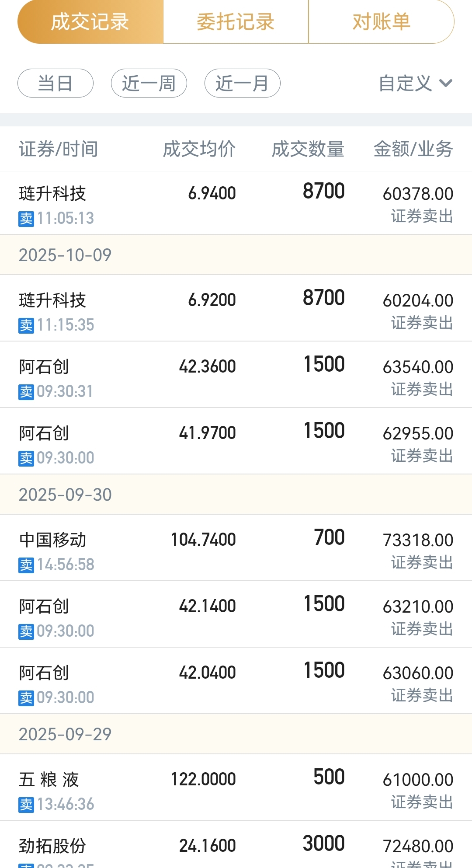Image resolution: width=472 pixels, height=868 pixels.
Task: Tap the 卖 icon at 13:46:36
Action: (x=26, y=804)
